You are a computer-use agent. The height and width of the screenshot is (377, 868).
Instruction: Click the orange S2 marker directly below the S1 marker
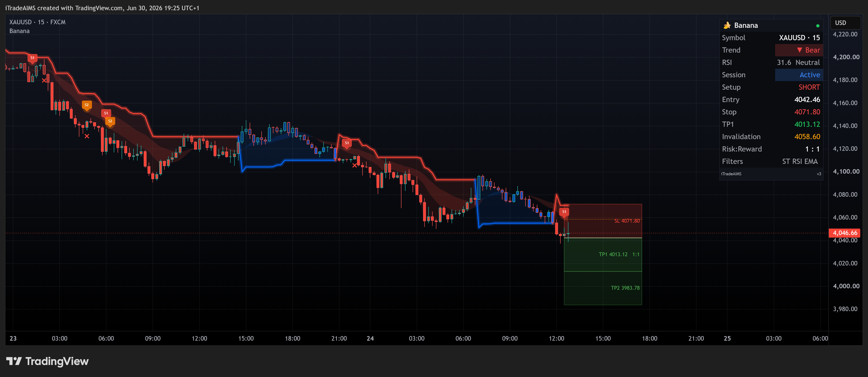(x=110, y=122)
